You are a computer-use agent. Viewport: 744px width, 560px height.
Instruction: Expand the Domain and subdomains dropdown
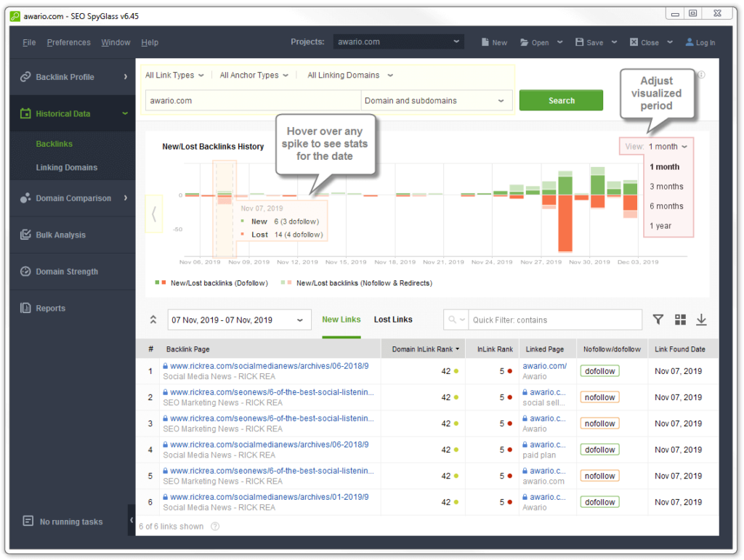point(436,101)
